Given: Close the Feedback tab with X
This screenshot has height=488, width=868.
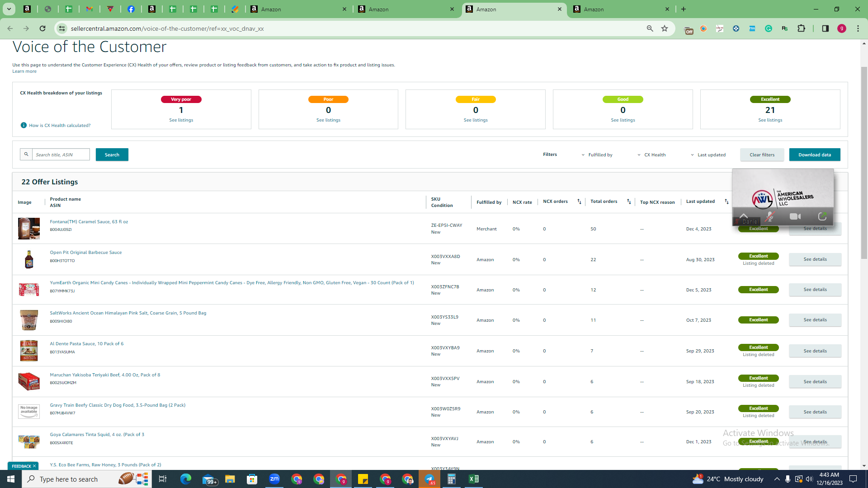Looking at the screenshot, I should click(34, 466).
